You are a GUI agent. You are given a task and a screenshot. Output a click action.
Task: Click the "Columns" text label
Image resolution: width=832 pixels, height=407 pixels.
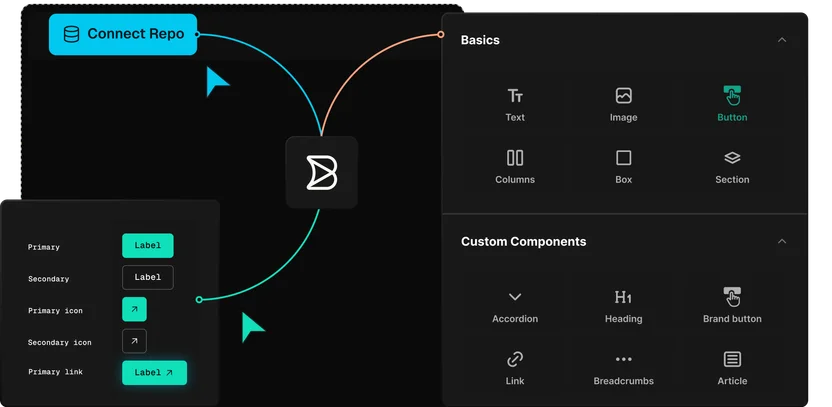click(x=515, y=180)
